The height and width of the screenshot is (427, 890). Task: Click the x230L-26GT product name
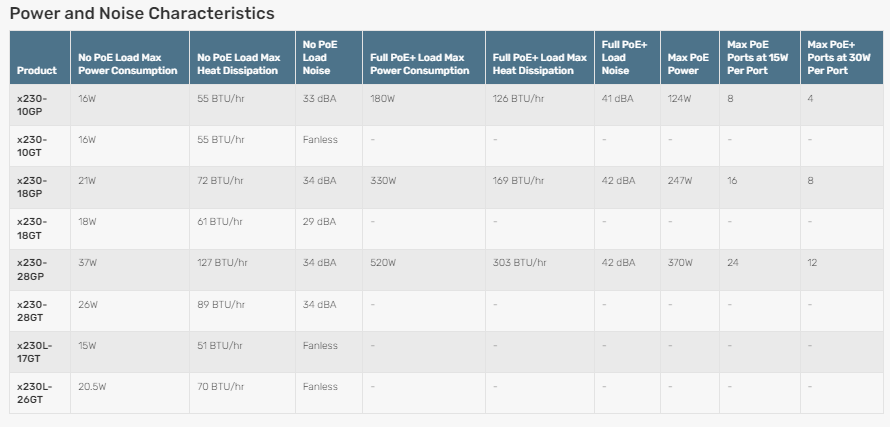click(34, 393)
